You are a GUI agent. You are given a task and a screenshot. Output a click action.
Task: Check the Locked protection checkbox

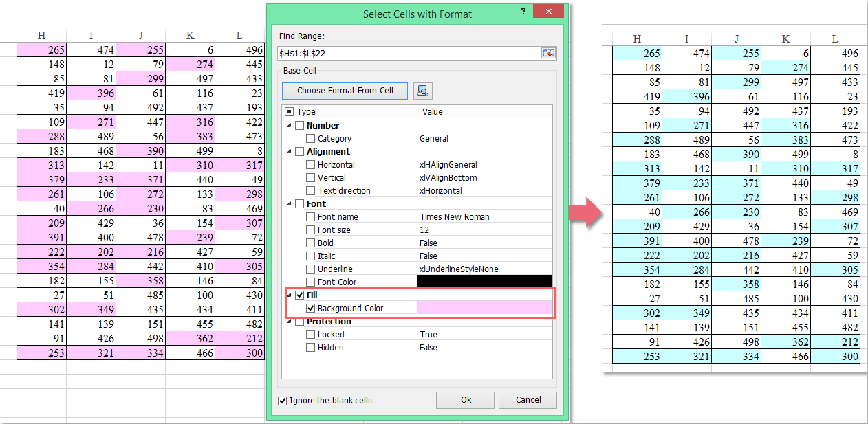point(310,334)
